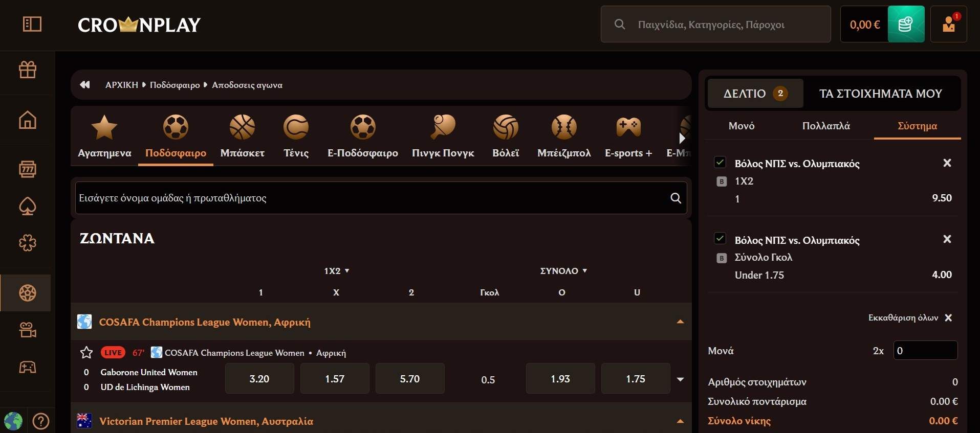Open the gamepad sidebar icon
The image size is (980, 433).
(x=28, y=367)
